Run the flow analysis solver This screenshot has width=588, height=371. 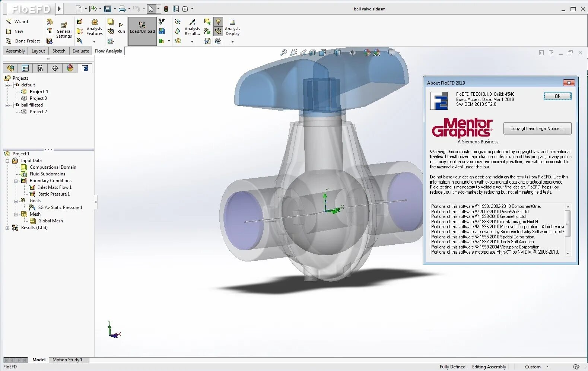click(121, 28)
